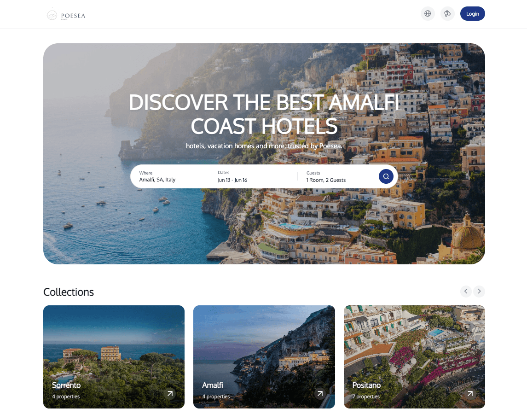The height and width of the screenshot is (420, 527).
Task: Show next collections with right chevron
Action: [x=479, y=291]
